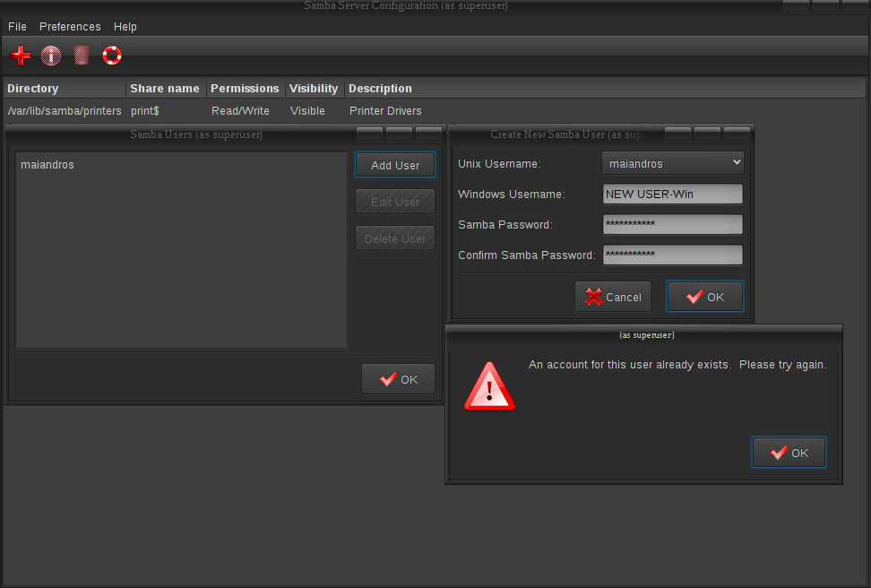The height and width of the screenshot is (588, 871).
Task: Click the Printer Drivers description cell
Action: point(385,111)
